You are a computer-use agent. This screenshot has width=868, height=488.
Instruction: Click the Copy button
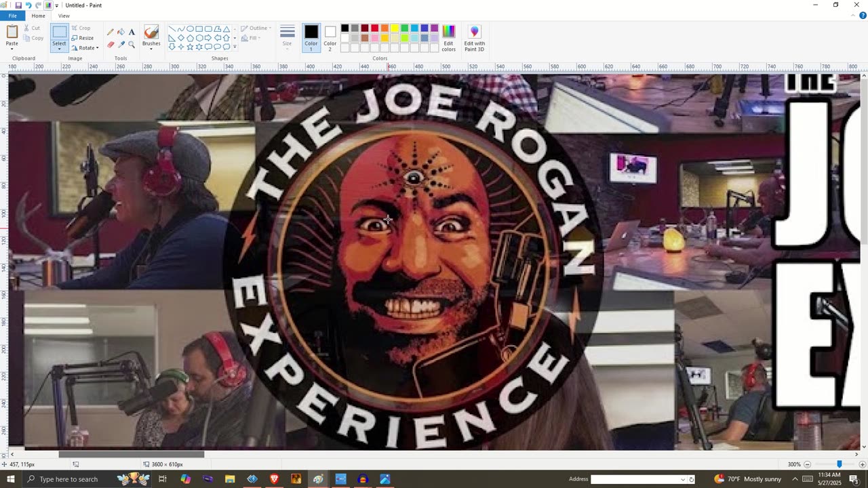(33, 38)
